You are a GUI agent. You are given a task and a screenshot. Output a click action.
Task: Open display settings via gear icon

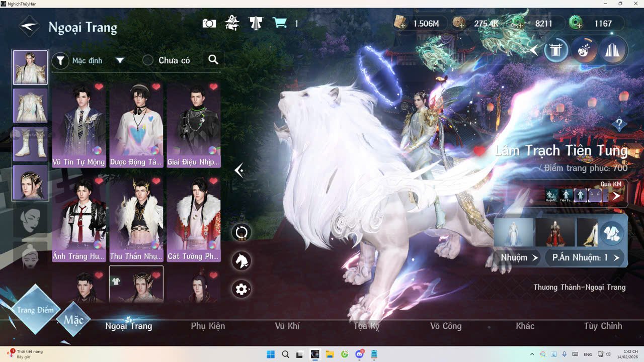tap(241, 289)
